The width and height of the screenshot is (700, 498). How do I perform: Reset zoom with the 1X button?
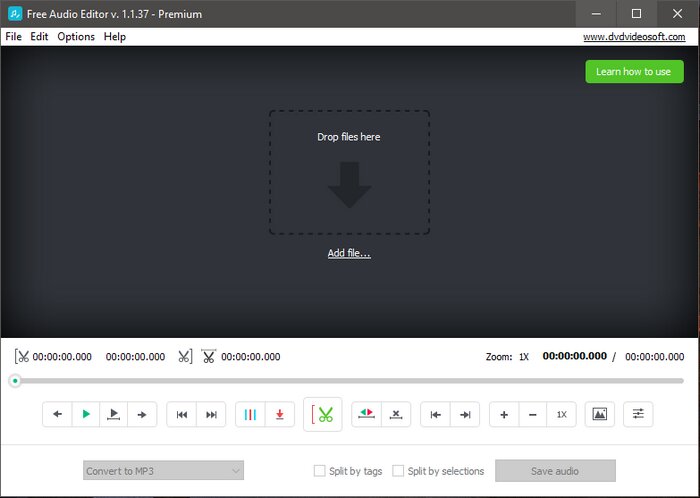pyautogui.click(x=562, y=414)
